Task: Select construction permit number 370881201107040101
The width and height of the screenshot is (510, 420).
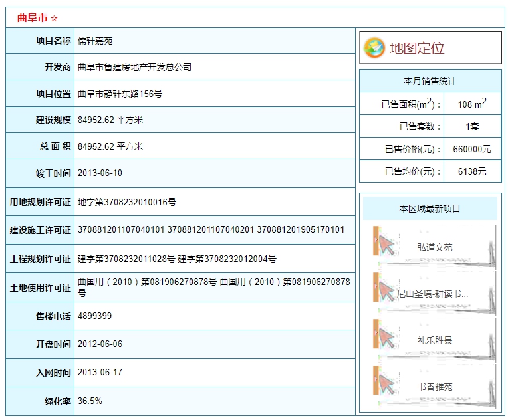Action: [x=121, y=230]
